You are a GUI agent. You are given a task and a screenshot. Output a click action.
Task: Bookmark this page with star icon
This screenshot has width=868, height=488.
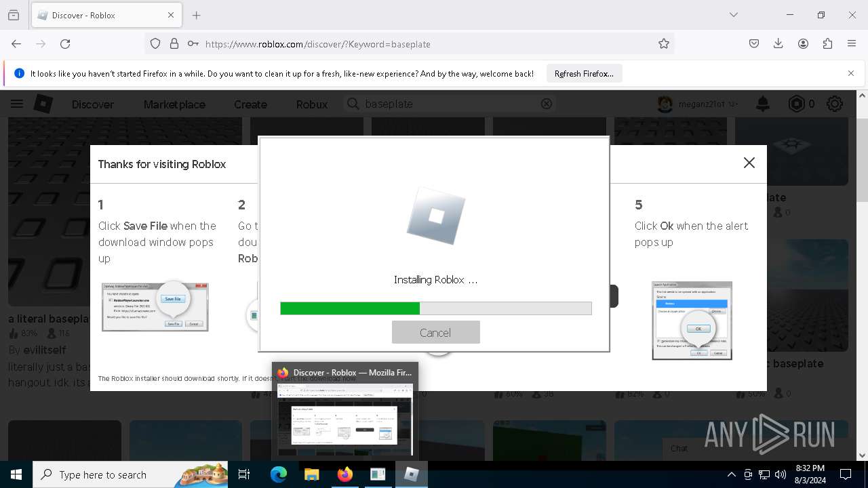(x=664, y=43)
